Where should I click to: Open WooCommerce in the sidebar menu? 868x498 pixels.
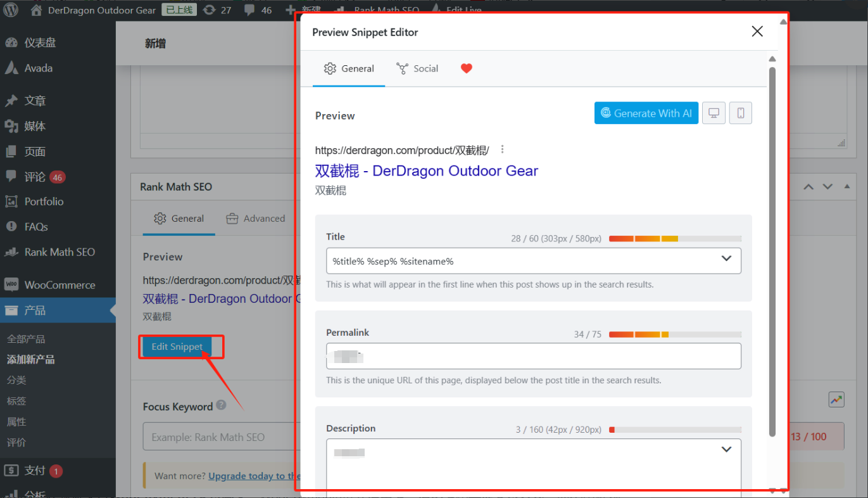(x=59, y=285)
